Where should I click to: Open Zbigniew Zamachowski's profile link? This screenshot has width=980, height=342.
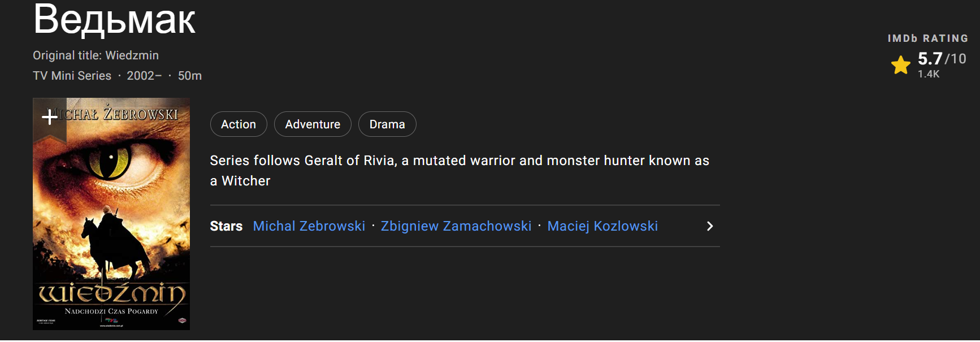tap(456, 226)
